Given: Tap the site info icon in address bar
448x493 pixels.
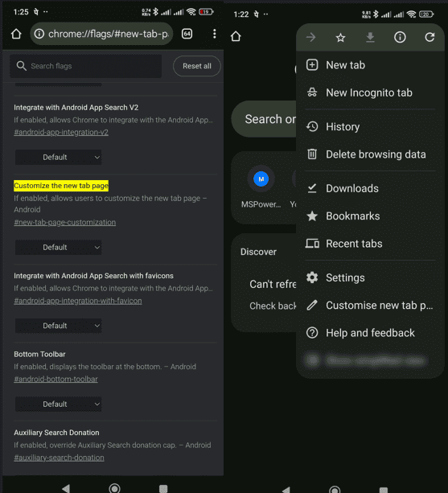Looking at the screenshot, I should point(39,34).
